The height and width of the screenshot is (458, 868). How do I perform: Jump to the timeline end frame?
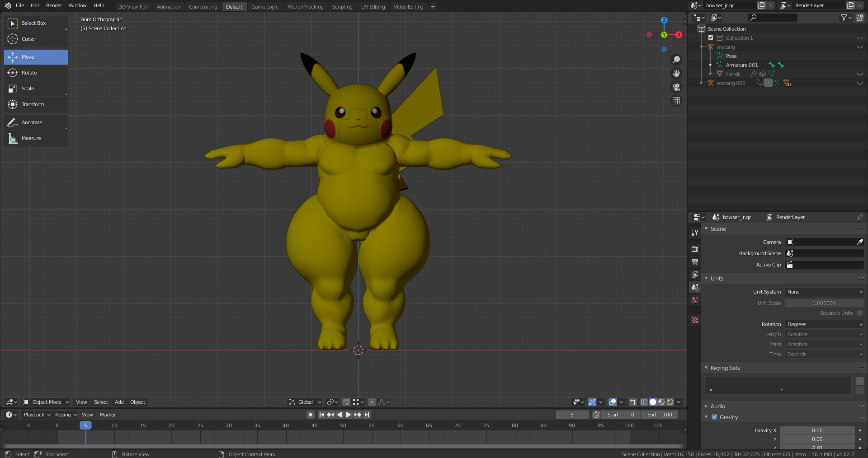(367, 415)
